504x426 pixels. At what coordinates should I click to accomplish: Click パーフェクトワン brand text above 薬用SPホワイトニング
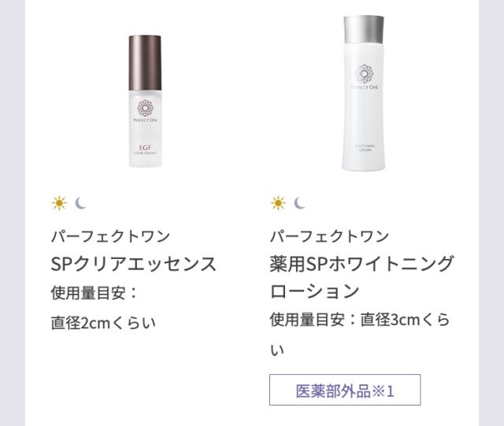(329, 236)
